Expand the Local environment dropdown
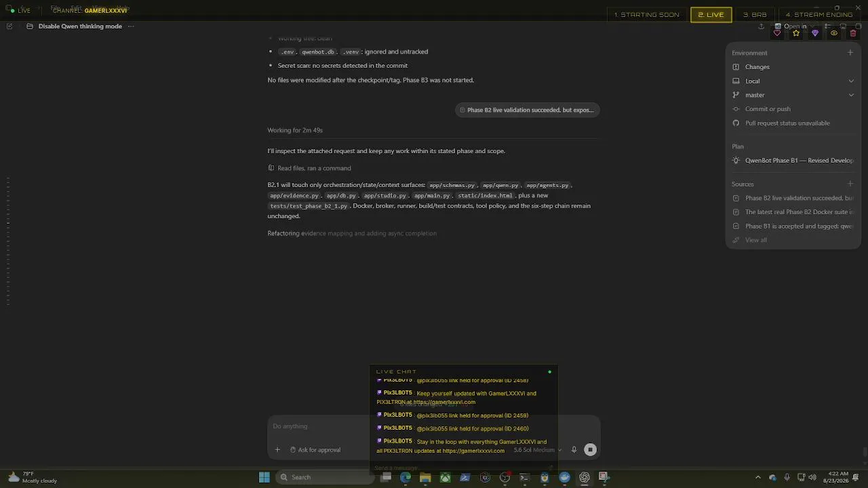Screen dimensions: 868x488 pyautogui.click(x=851, y=81)
